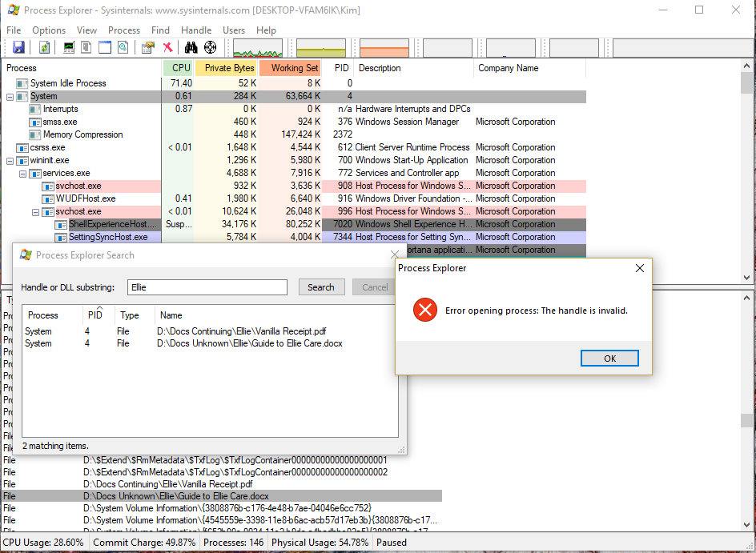756x553 pixels.
Task: Close the Process Explorer Search dialog
Action: (394, 254)
